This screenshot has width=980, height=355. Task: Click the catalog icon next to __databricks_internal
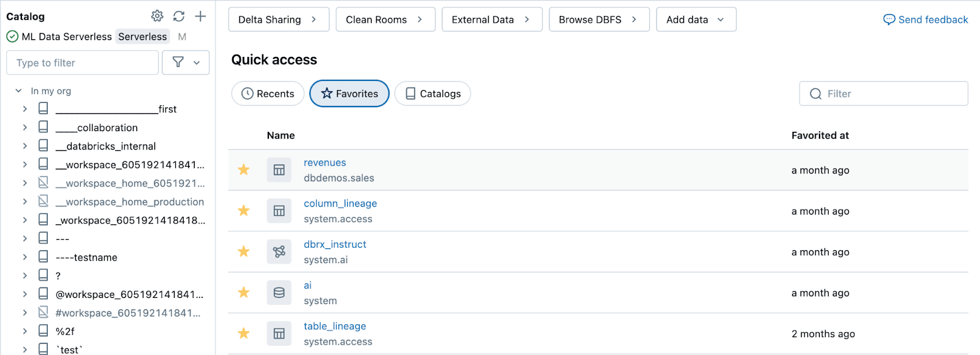43,146
